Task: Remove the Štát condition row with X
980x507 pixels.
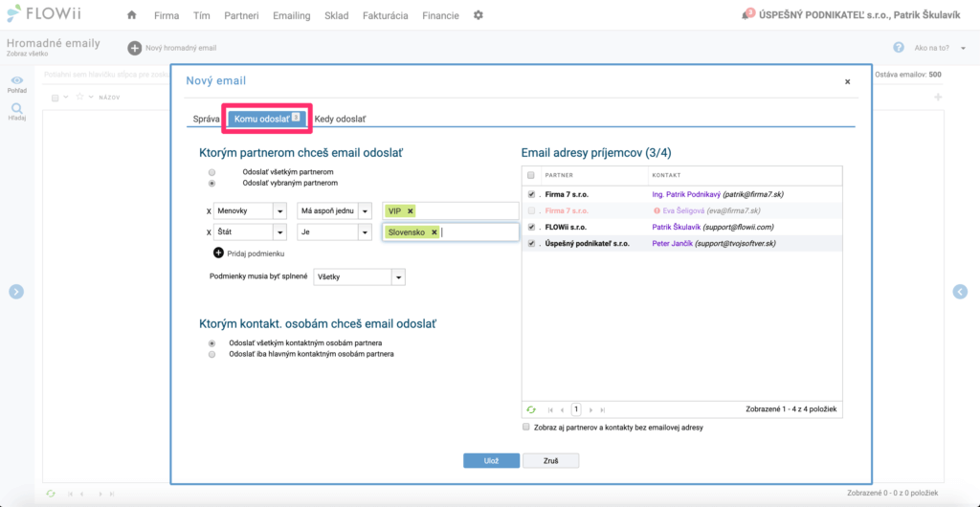Action: [x=209, y=232]
